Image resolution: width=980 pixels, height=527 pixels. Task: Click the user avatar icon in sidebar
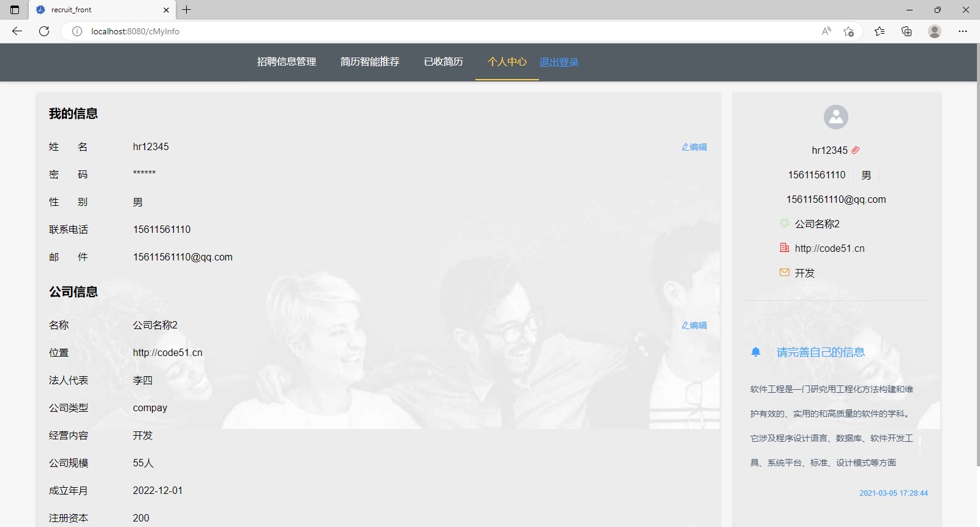coord(836,117)
